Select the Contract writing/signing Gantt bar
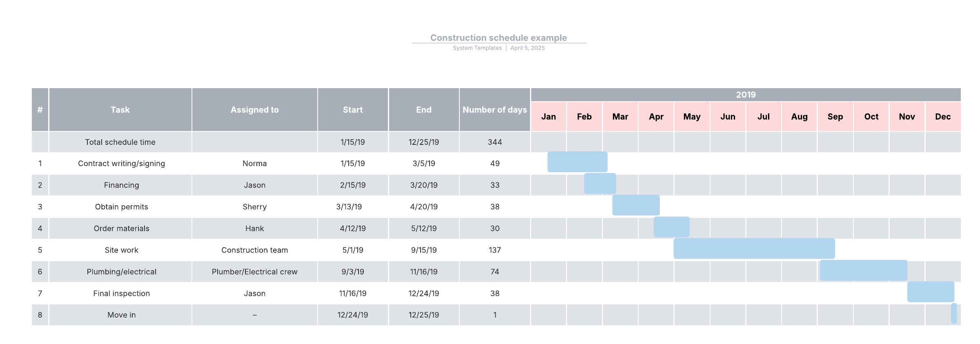This screenshot has width=980, height=344. pos(577,162)
